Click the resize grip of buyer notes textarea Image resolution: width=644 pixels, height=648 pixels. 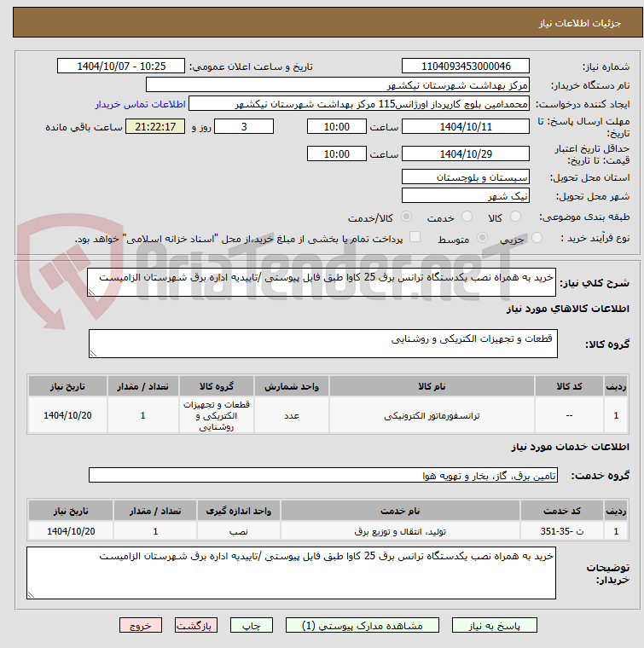tap(31, 595)
